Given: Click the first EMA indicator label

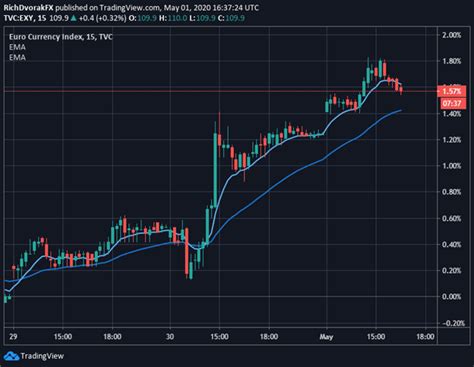Looking at the screenshot, I should (x=17, y=47).
